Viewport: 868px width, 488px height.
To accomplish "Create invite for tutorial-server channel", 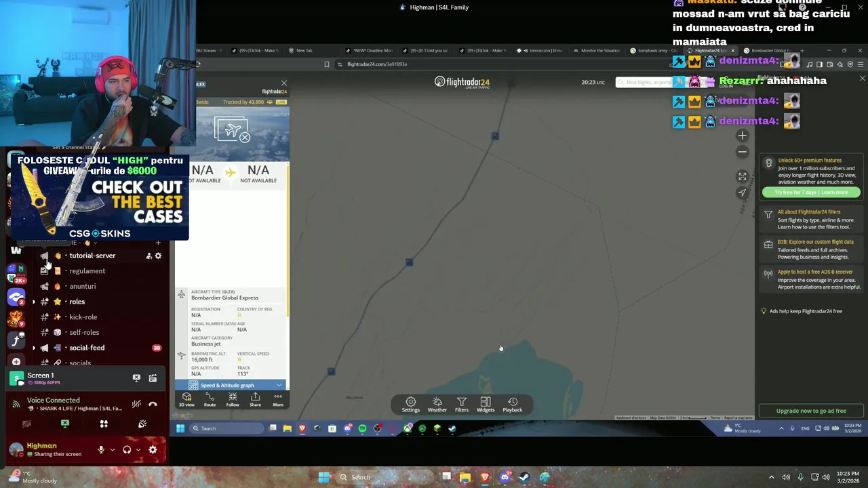I will point(149,256).
